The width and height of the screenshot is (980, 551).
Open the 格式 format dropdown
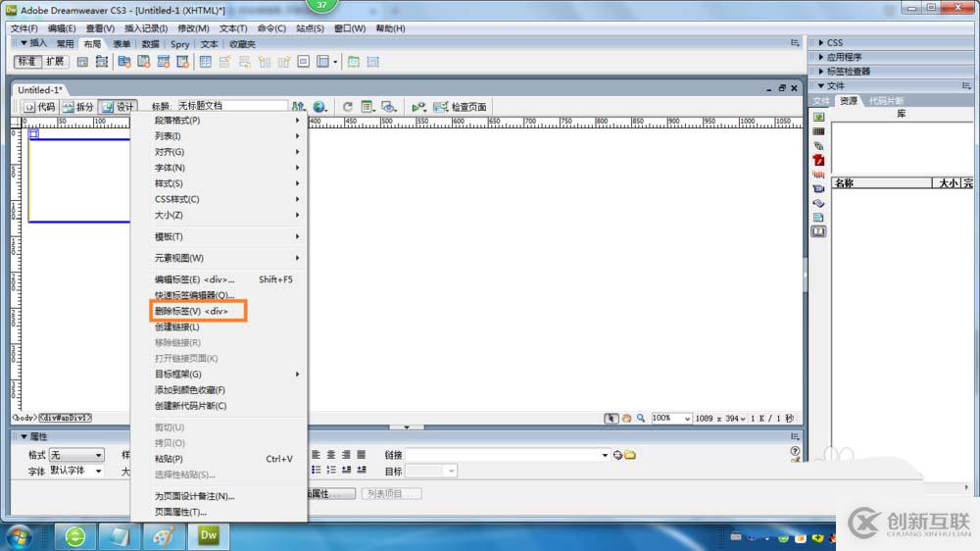tap(76, 455)
